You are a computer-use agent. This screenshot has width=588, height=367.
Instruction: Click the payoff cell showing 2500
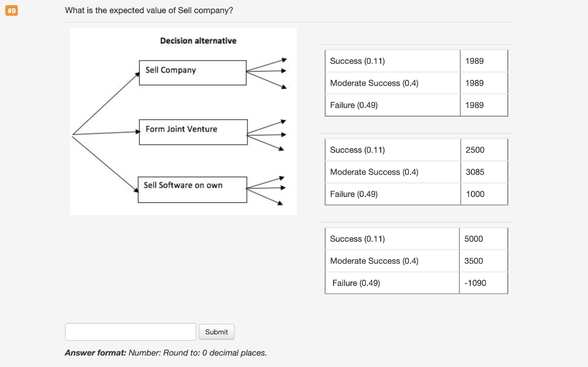483,149
